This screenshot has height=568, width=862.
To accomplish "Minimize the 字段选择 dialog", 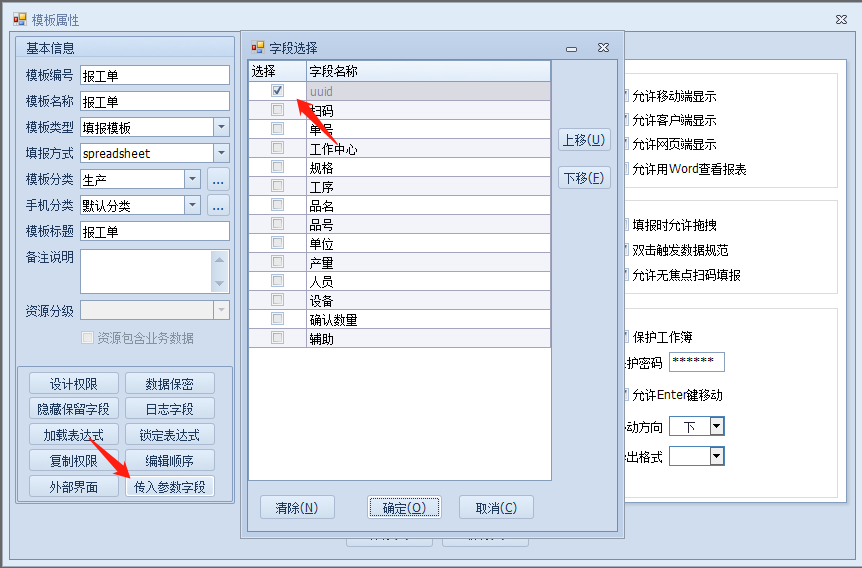I will tap(572, 48).
